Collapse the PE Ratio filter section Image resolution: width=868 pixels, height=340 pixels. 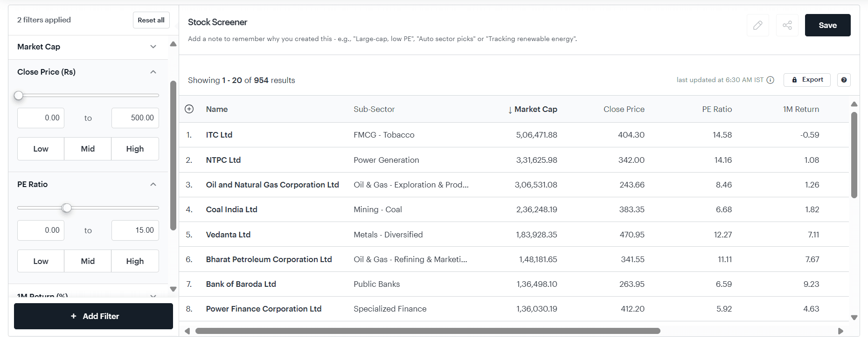(x=153, y=185)
